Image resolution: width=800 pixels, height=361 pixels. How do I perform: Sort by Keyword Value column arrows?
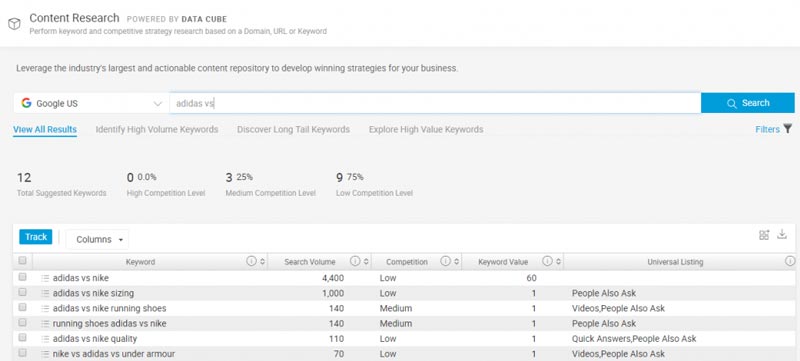click(559, 262)
